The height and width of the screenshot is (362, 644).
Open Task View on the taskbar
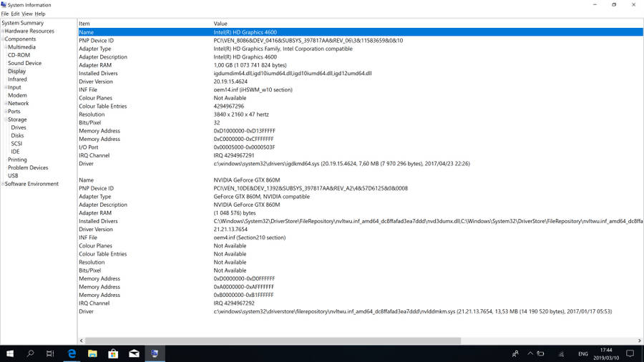click(50, 353)
